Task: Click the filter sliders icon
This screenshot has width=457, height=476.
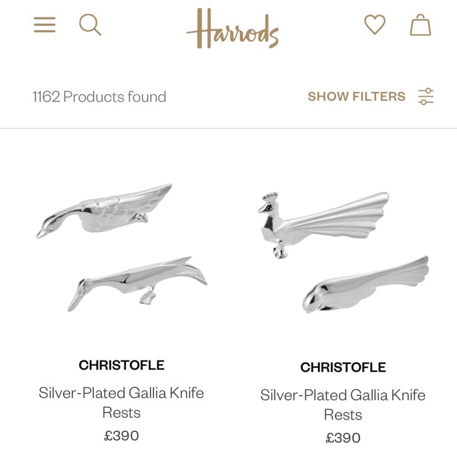Action: (x=426, y=97)
